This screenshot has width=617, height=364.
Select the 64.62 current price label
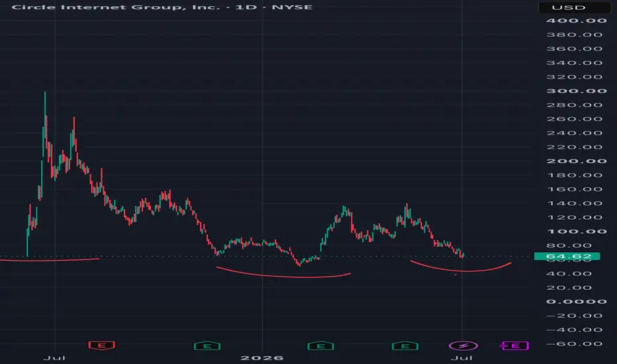coord(567,257)
